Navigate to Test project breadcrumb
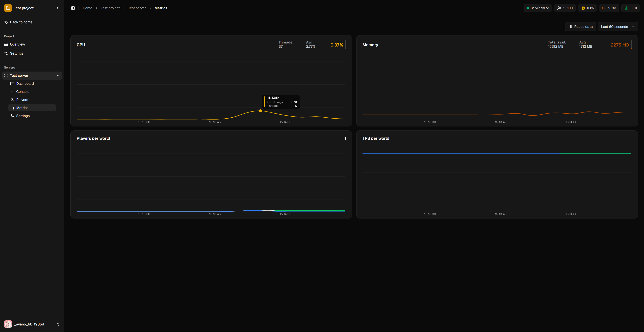This screenshot has height=332, width=644. 110,8
